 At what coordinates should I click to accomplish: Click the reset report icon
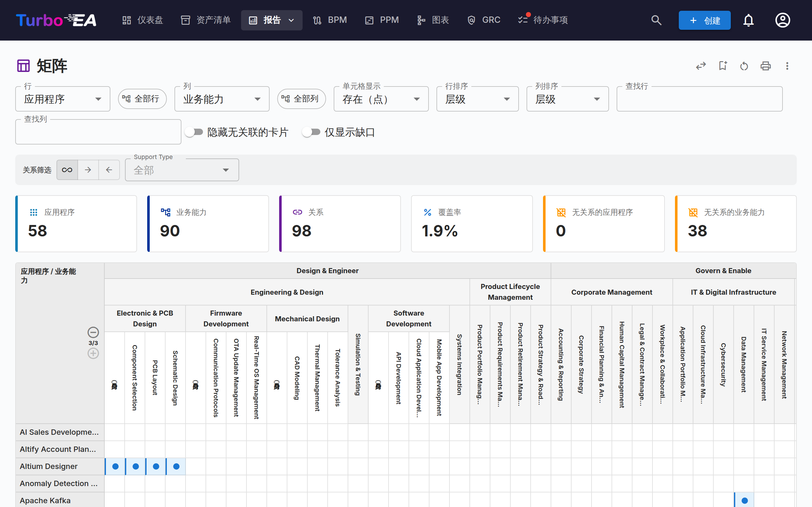click(x=744, y=66)
